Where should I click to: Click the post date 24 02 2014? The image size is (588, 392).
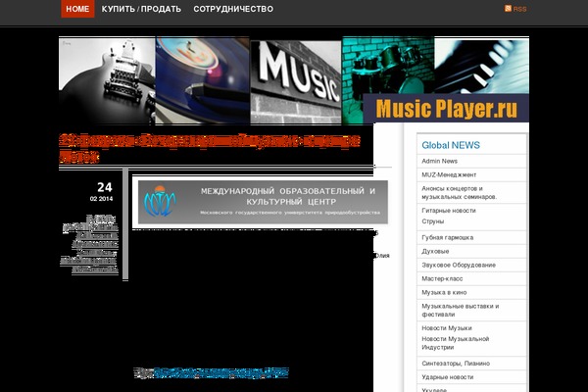coord(102,191)
